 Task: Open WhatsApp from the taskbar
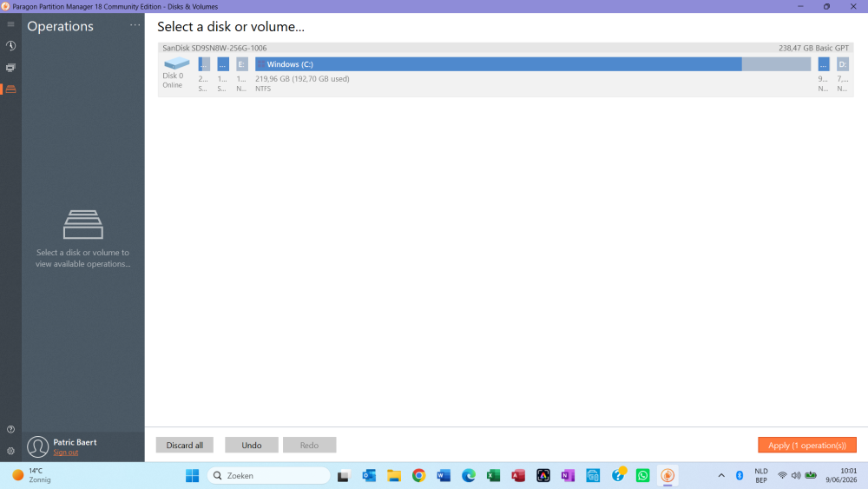click(x=642, y=475)
